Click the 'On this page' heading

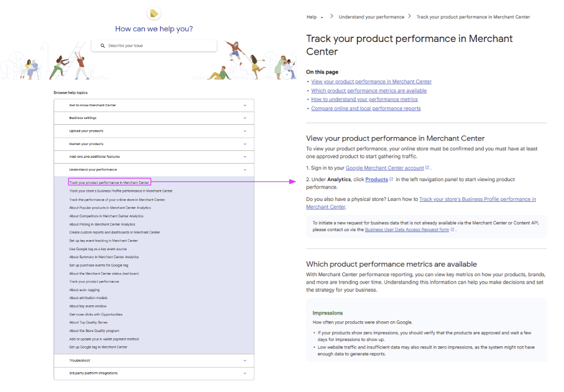322,72
